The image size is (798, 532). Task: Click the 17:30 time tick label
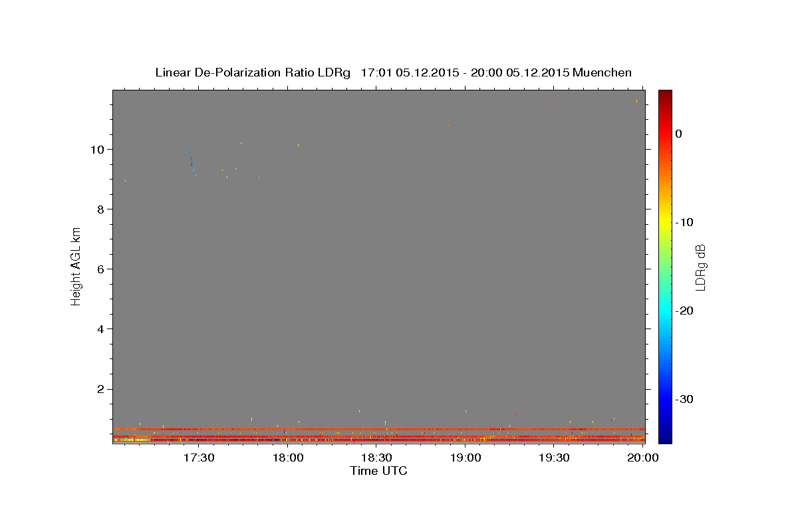click(198, 458)
